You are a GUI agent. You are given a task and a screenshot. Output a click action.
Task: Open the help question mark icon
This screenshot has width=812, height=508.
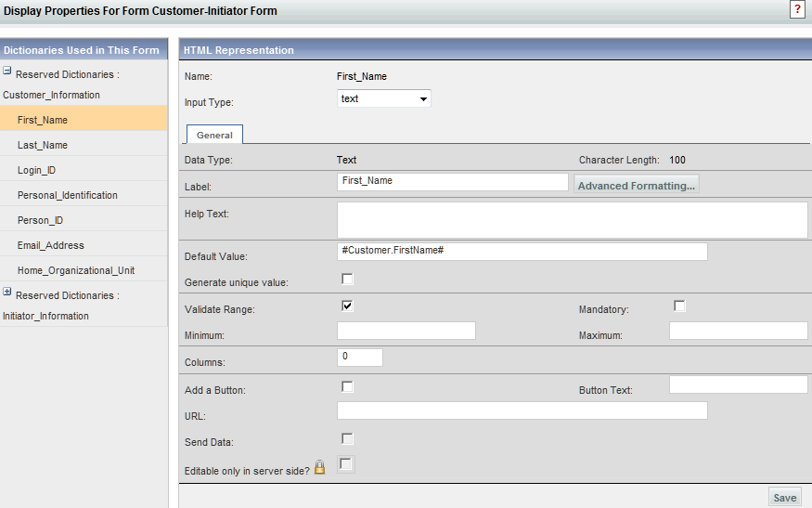coord(796,8)
